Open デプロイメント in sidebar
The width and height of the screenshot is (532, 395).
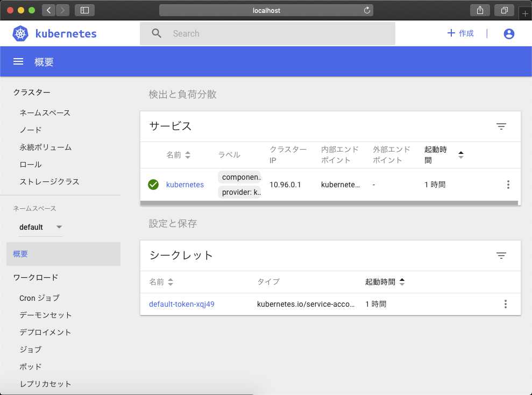[45, 333]
